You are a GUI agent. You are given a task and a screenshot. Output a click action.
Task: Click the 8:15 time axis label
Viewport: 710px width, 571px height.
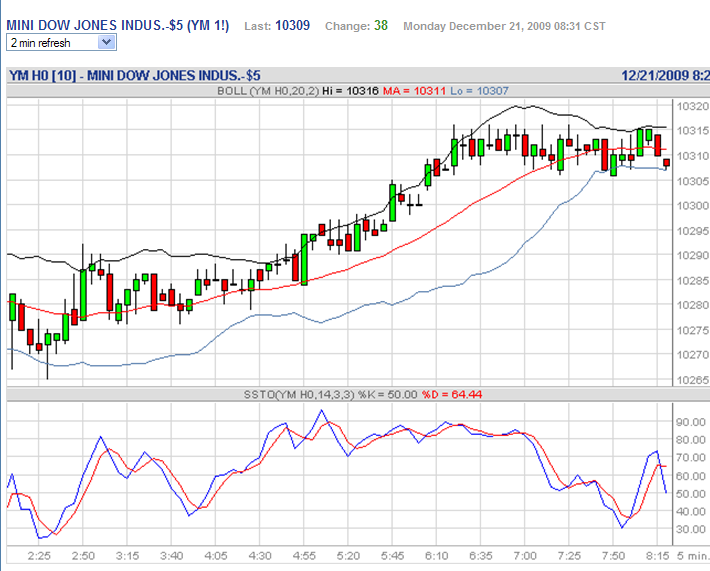tap(657, 556)
